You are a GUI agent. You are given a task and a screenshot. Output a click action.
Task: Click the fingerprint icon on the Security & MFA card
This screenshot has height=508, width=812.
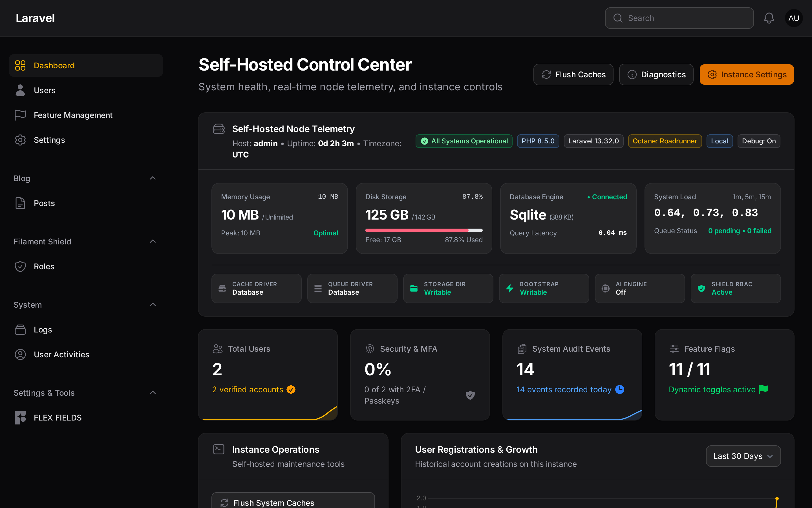tap(370, 349)
